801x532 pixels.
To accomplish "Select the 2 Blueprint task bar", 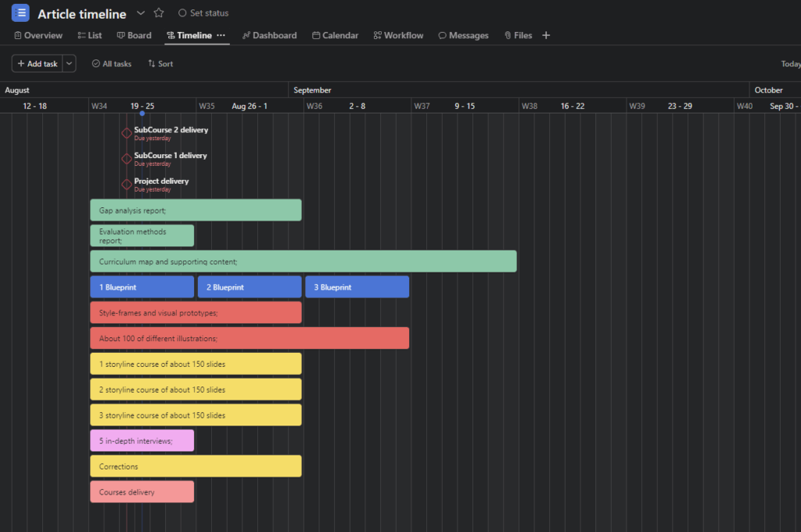I will (250, 286).
